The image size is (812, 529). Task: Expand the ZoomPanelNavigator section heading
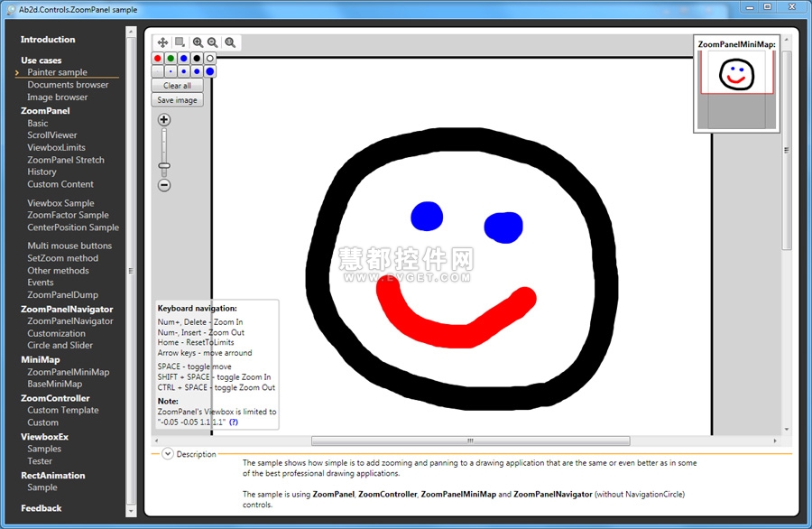67,309
